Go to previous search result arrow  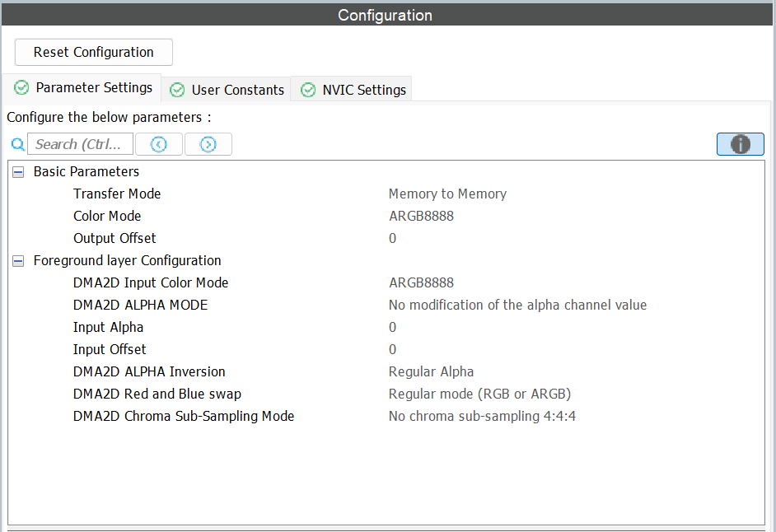click(159, 144)
